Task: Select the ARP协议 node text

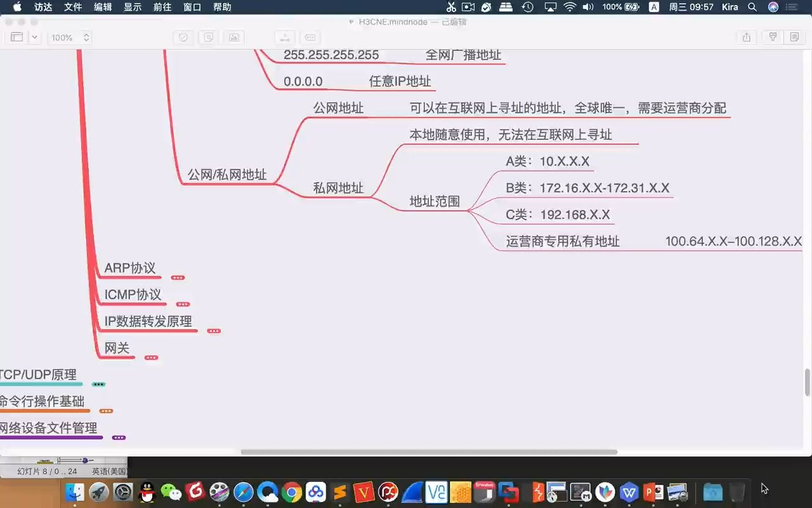Action: [130, 268]
